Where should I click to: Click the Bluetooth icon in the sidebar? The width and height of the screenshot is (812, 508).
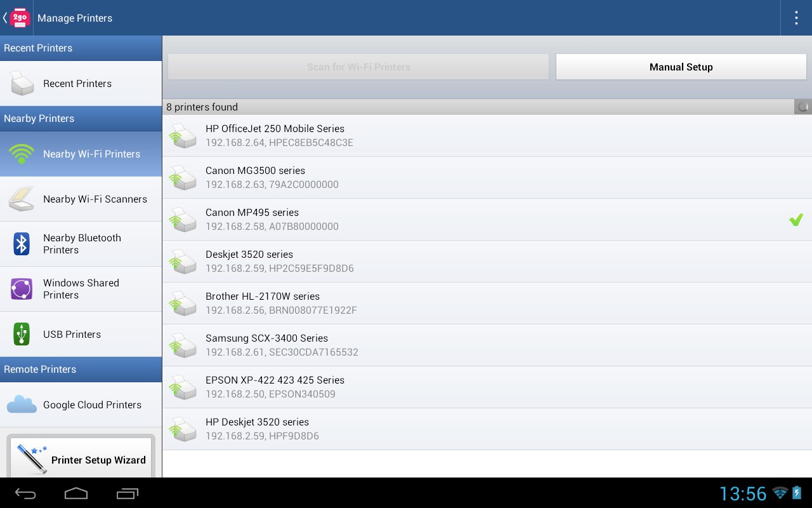(x=22, y=244)
